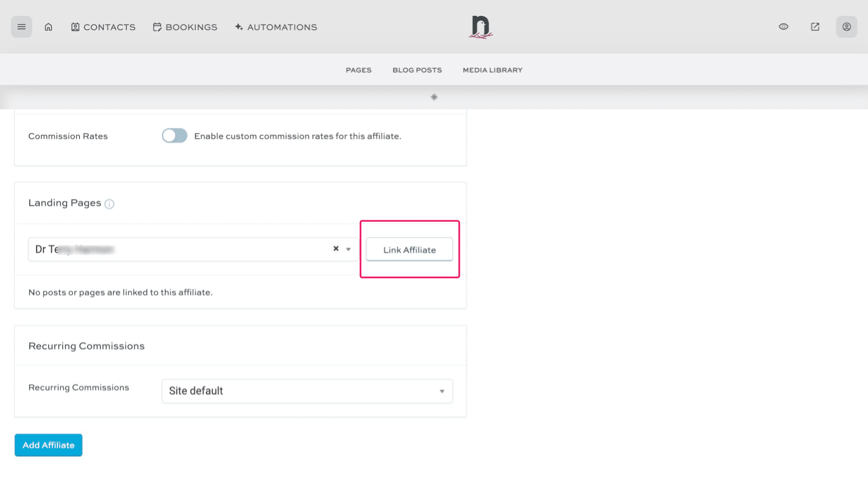This screenshot has height=499, width=868.
Task: Click the site preview eye icon
Action: 784,26
